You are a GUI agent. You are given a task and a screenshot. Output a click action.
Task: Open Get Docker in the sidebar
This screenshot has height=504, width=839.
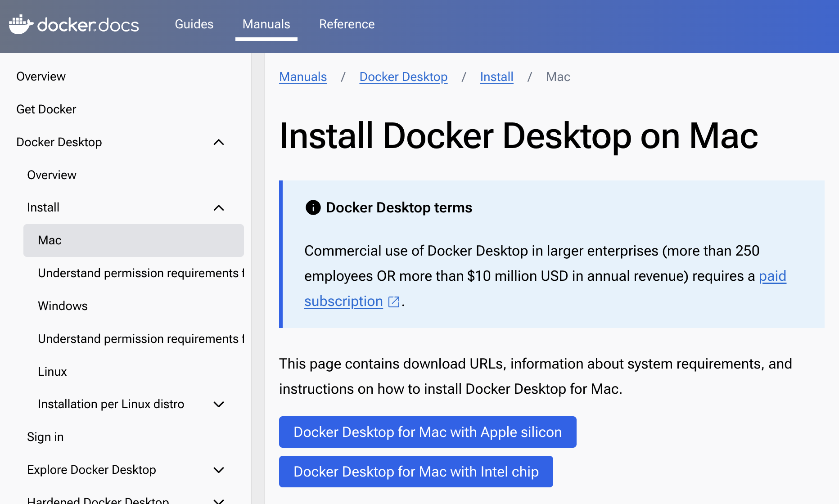pos(46,109)
